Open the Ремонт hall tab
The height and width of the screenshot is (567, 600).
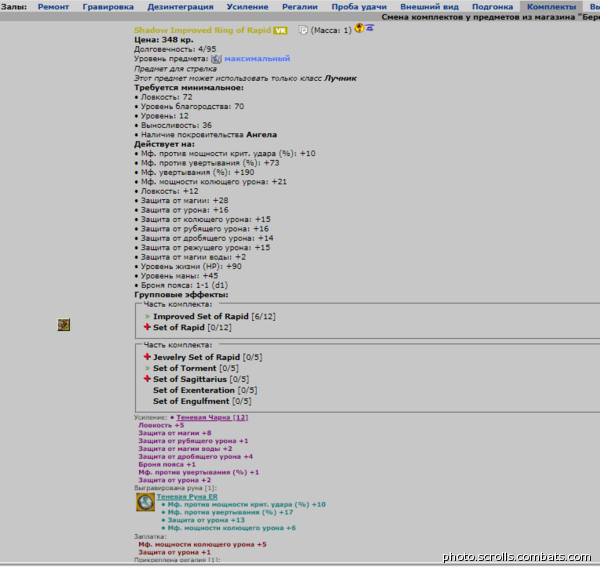[x=53, y=7]
